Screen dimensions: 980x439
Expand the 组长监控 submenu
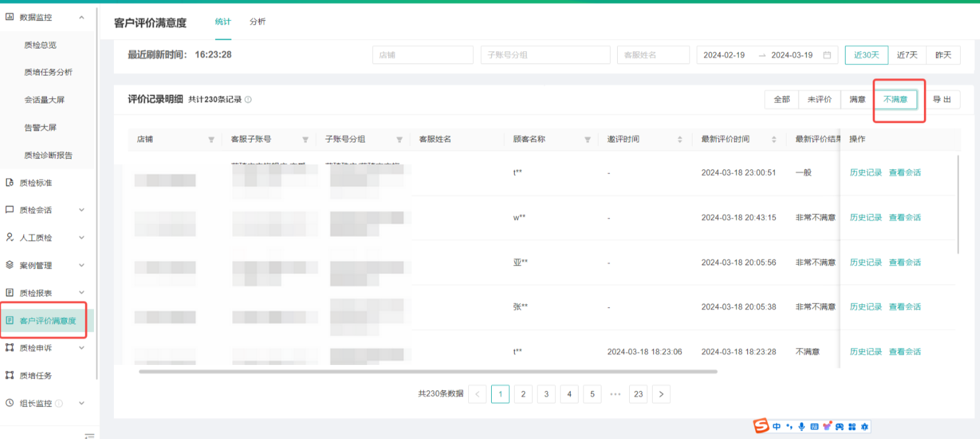tap(81, 403)
